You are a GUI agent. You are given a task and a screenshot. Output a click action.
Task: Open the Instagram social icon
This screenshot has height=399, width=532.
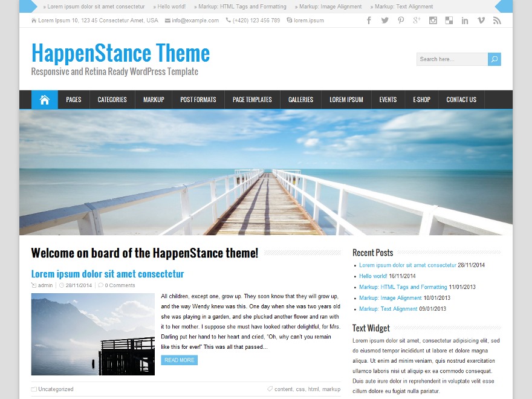point(433,21)
